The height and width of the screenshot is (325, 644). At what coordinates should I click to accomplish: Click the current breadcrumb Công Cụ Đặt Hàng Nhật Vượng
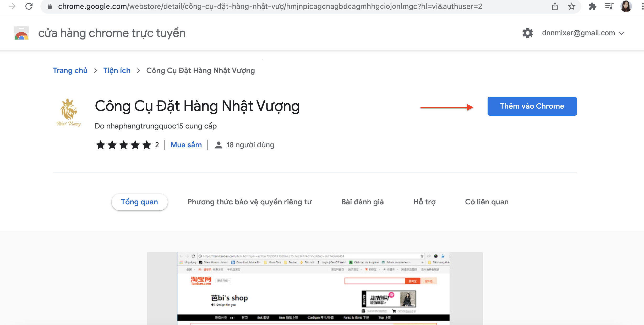200,70
